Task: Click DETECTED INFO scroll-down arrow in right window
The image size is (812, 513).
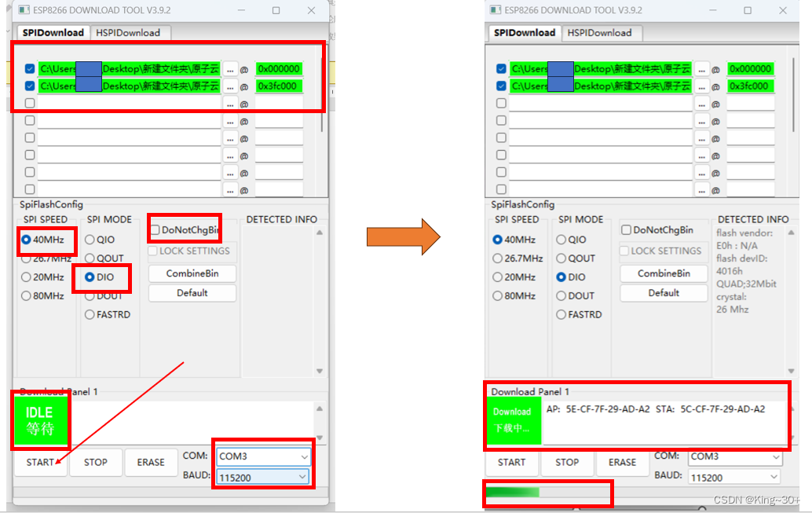Action: (x=792, y=371)
